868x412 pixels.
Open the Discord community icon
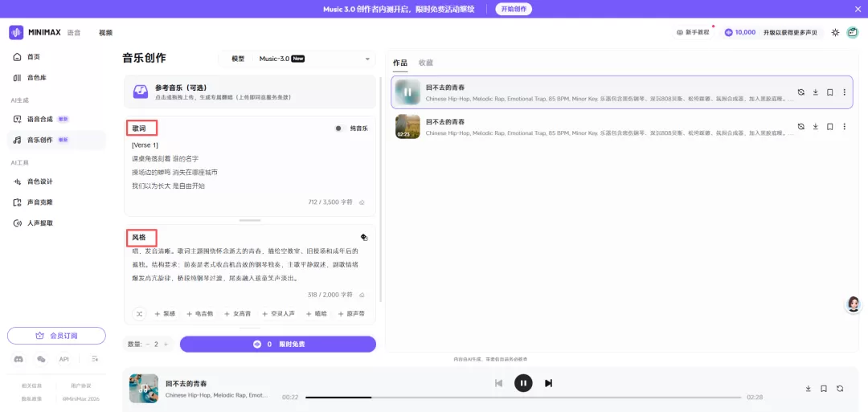point(18,360)
